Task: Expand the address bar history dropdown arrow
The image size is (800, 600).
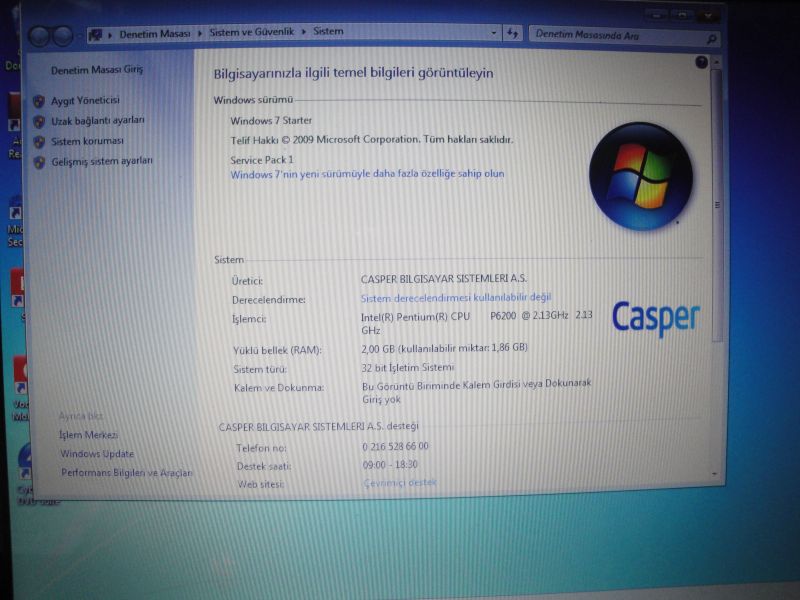Action: point(493,33)
